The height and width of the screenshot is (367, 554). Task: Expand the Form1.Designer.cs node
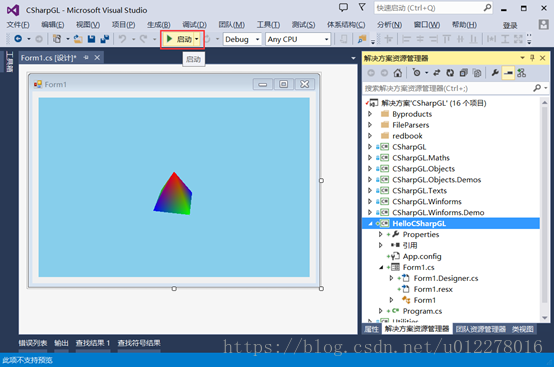point(391,278)
